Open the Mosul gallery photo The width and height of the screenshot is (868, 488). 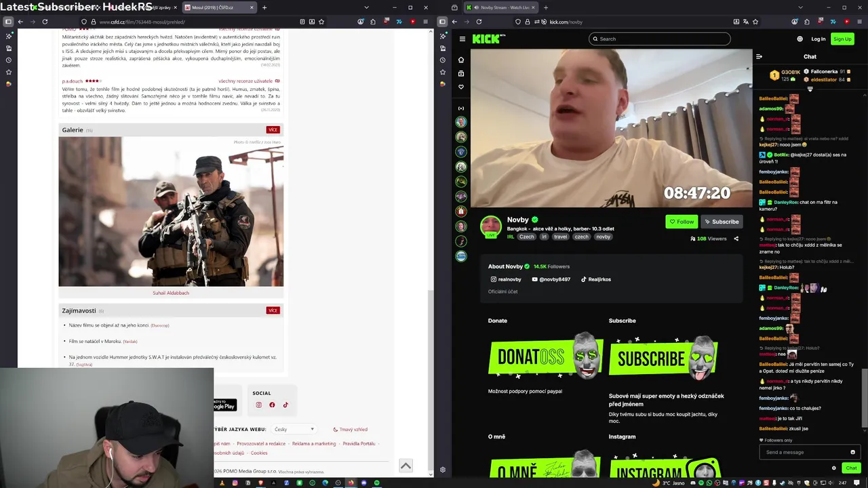[171, 211]
